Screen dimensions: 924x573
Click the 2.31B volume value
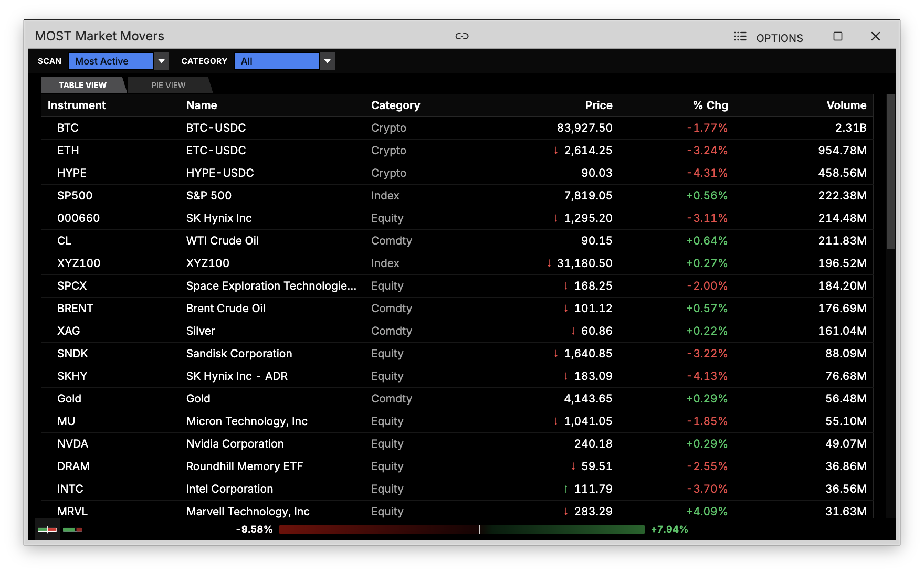(x=851, y=128)
